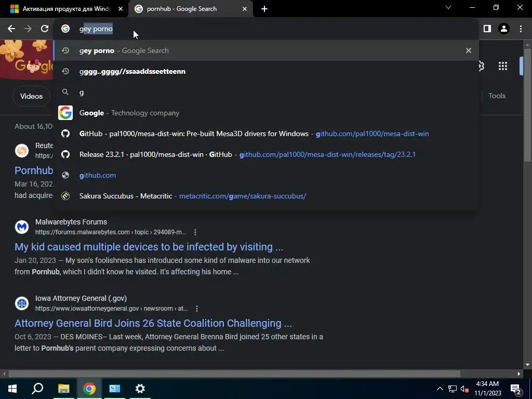The width and height of the screenshot is (532, 399).
Task: Expand the hidden system tray icons
Action: pos(440,389)
